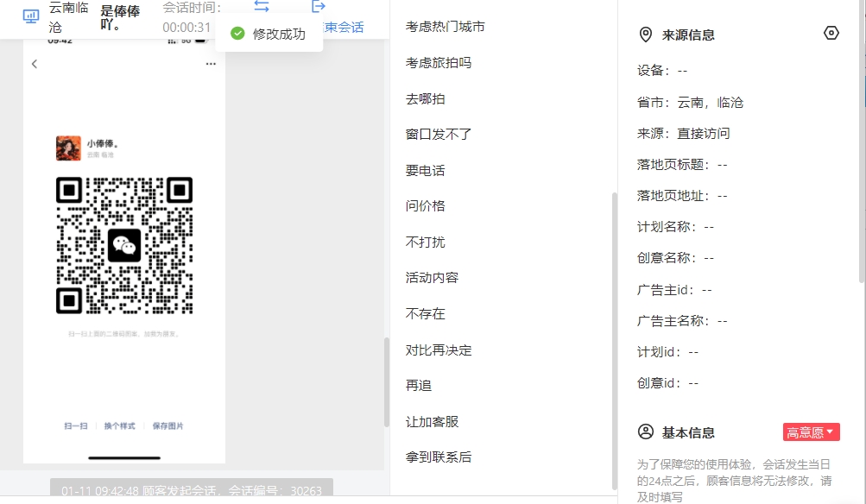Click the 对比再决定 quick reply
The width and height of the screenshot is (866, 504).
439,350
